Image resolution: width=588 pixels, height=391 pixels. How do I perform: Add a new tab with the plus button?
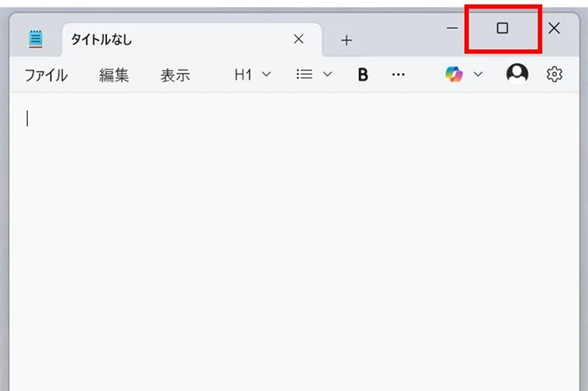(347, 40)
